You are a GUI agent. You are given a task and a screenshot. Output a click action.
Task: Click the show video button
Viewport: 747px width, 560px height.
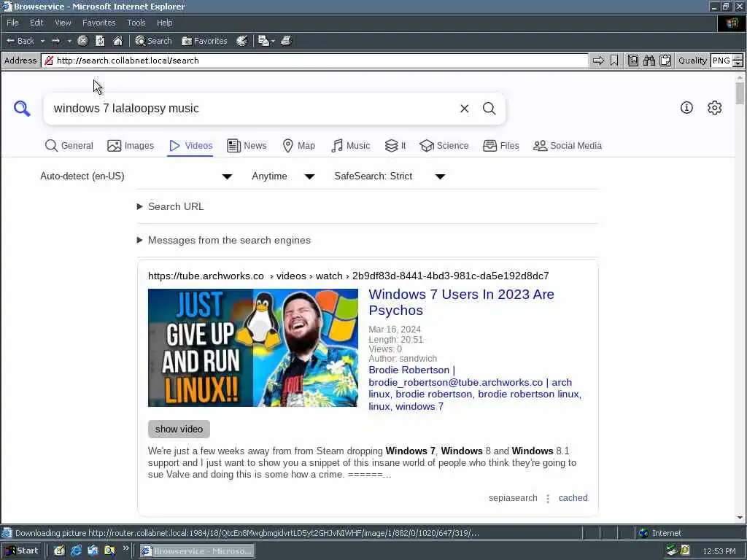click(179, 429)
